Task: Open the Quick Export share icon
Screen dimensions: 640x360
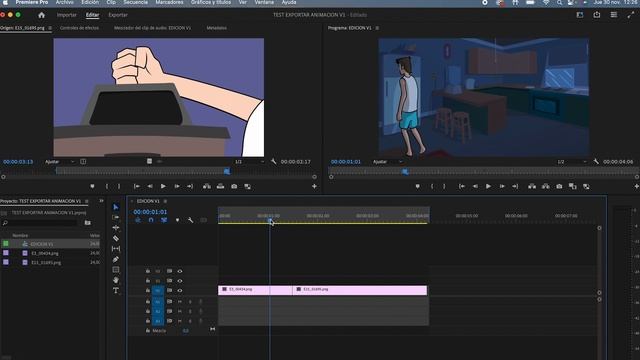Action: pyautogui.click(x=597, y=15)
